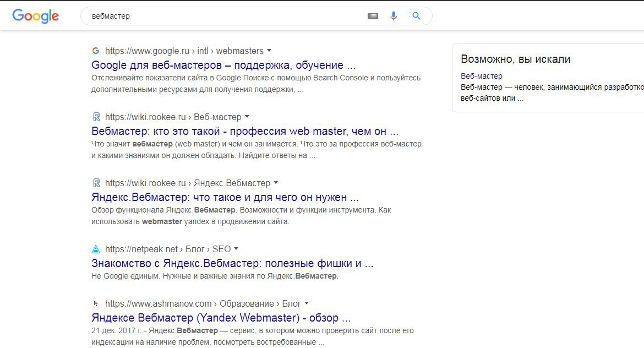Expand the arrow next to ashmanov.com Блог URL

pos(307,303)
